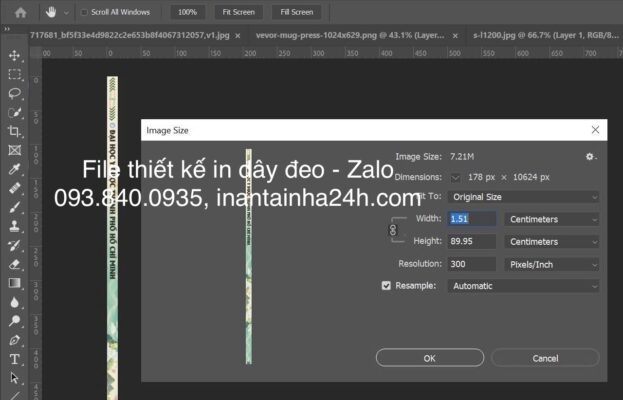This screenshot has width=623, height=400.
Task: Switch to s-l1200.jpg document tab
Action: point(541,35)
